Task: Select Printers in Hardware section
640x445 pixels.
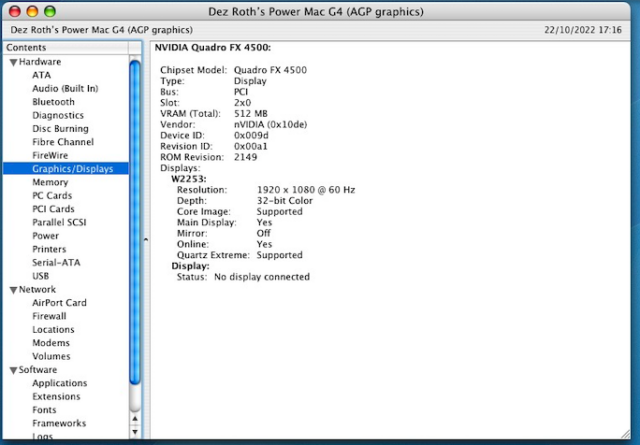Action: click(49, 249)
